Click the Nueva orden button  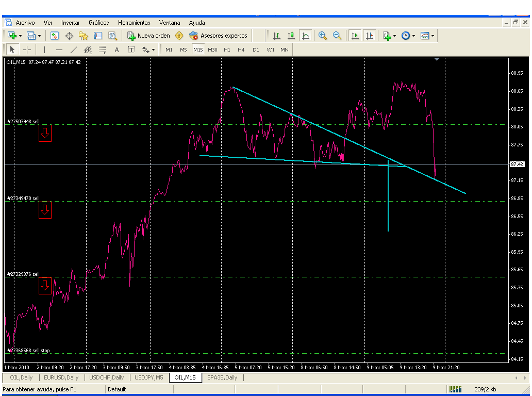click(x=148, y=36)
